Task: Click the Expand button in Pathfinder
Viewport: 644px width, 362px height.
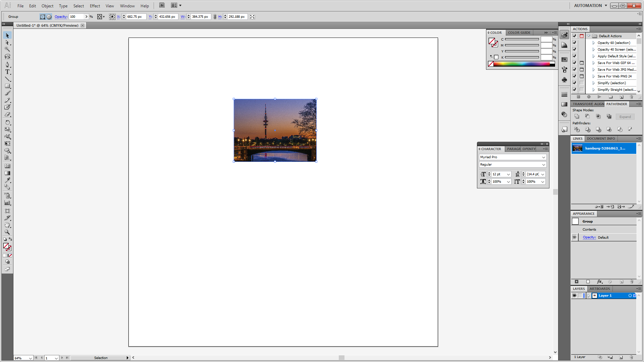Action: tap(625, 117)
